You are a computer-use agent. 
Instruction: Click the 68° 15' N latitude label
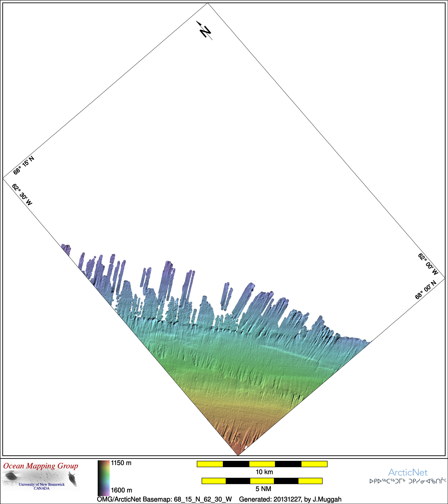[24, 165]
